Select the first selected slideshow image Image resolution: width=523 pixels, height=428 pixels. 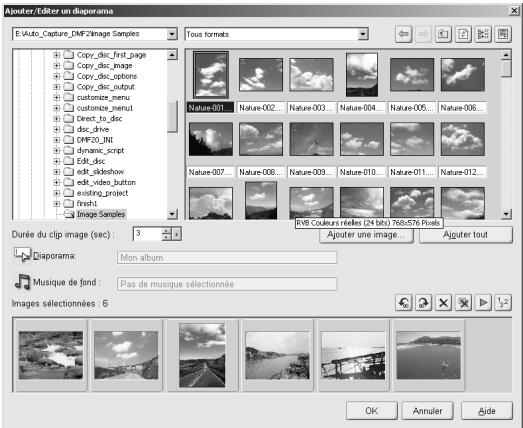(51, 355)
